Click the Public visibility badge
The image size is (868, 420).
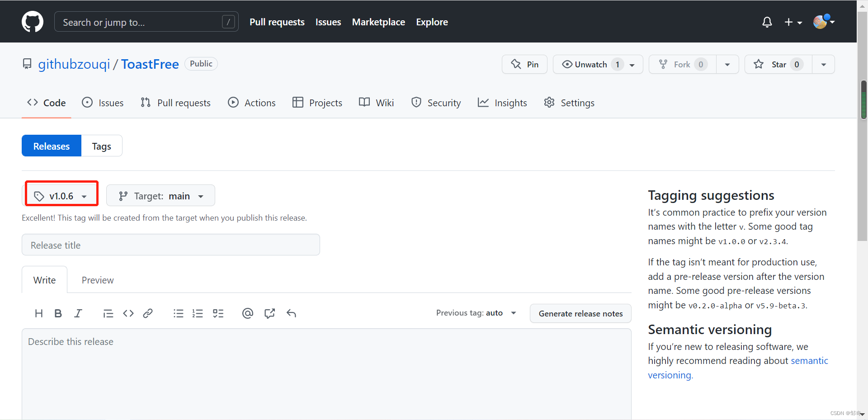coord(201,64)
